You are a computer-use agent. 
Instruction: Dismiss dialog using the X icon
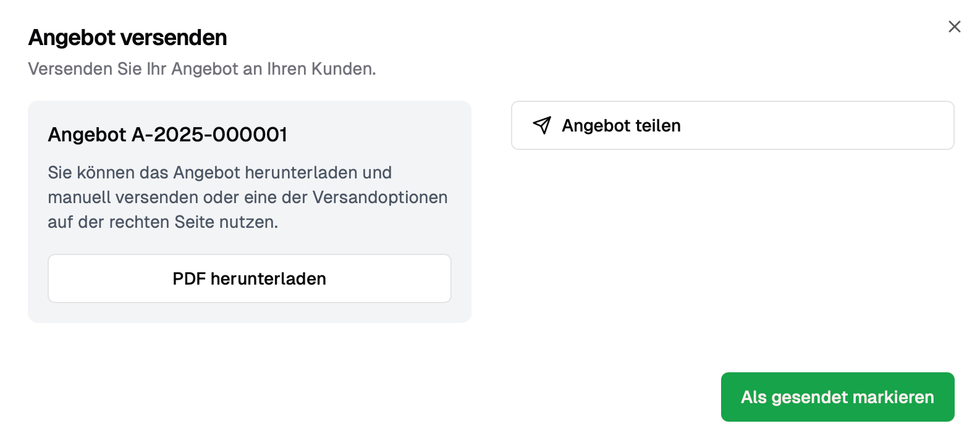pyautogui.click(x=954, y=27)
